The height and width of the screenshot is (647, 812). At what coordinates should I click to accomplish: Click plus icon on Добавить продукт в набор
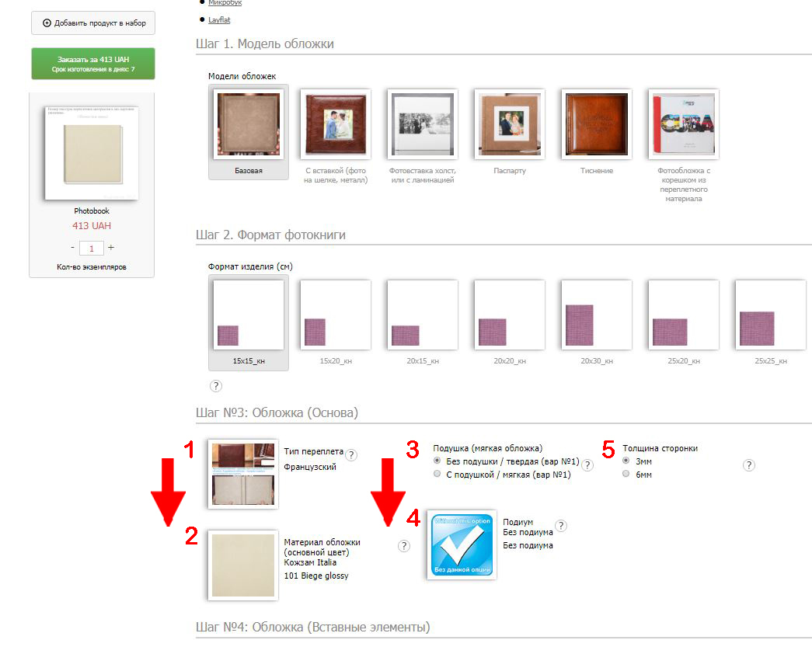47,23
